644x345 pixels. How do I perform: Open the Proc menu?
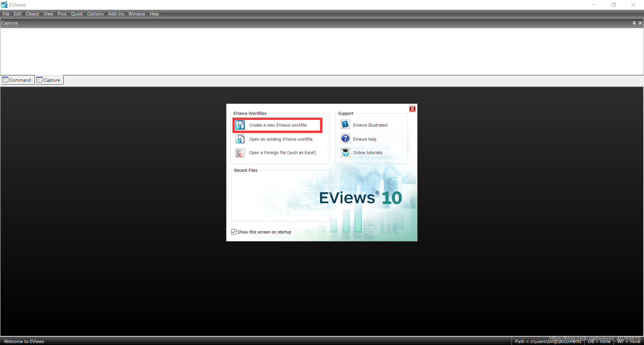(62, 14)
